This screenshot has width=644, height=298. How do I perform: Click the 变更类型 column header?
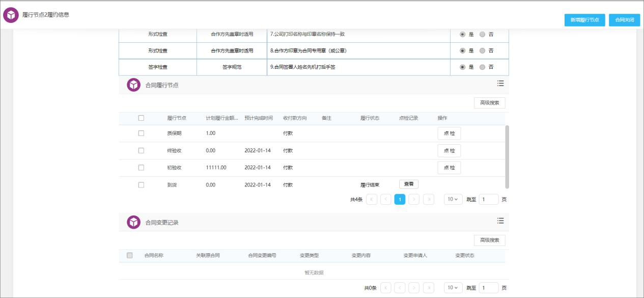click(309, 255)
